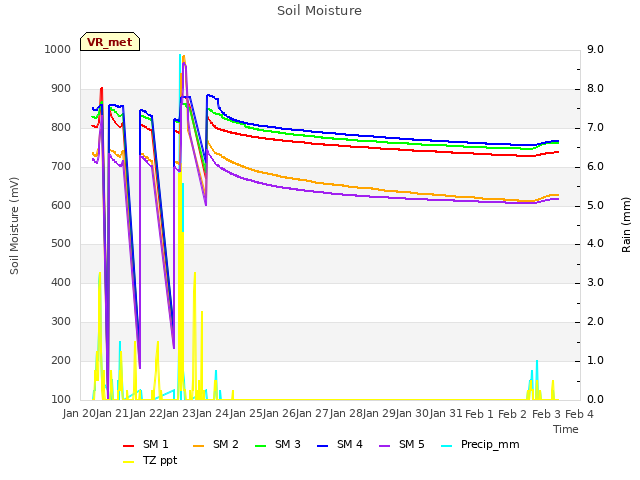Click the Jan 30 x-axis tick label
The width and height of the screenshot is (640, 480).
point(412,414)
